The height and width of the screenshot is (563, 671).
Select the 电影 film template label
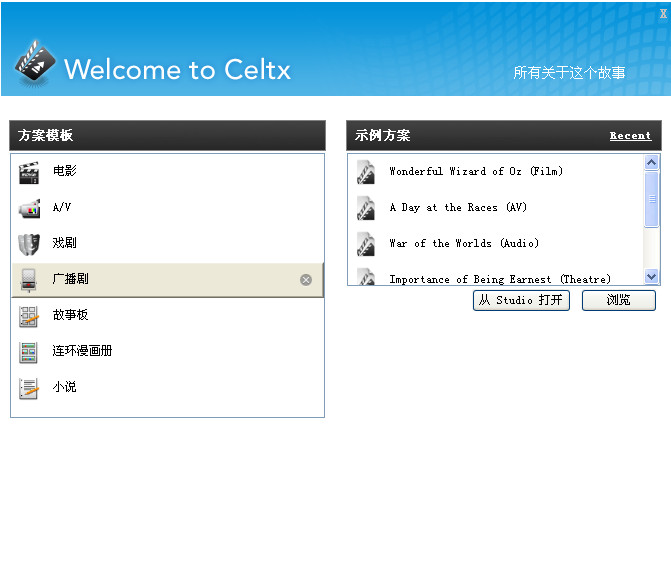tap(65, 171)
